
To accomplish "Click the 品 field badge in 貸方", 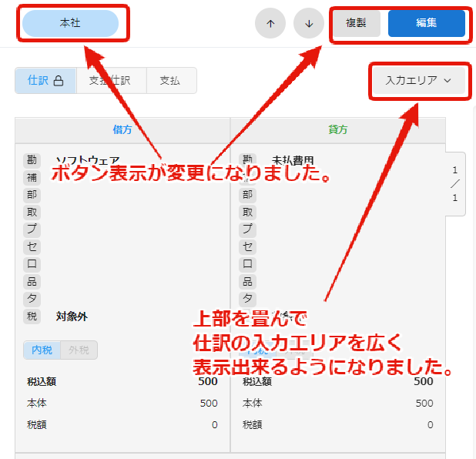I will [247, 281].
